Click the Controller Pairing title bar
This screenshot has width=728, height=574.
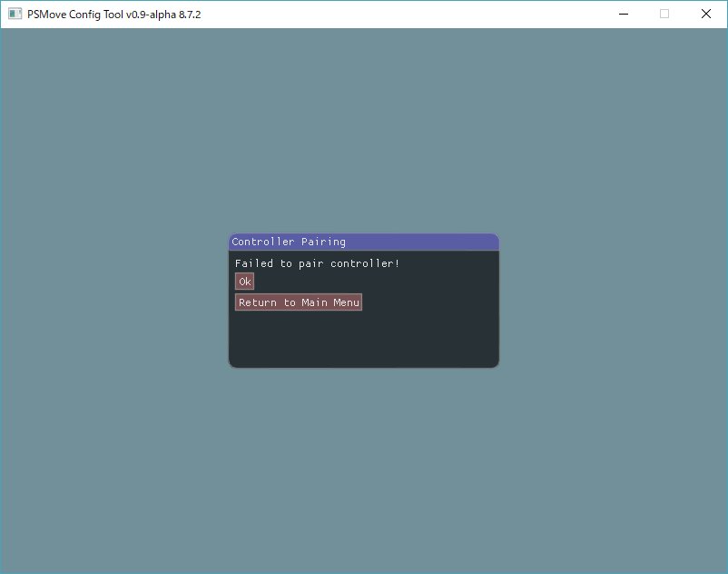point(363,242)
